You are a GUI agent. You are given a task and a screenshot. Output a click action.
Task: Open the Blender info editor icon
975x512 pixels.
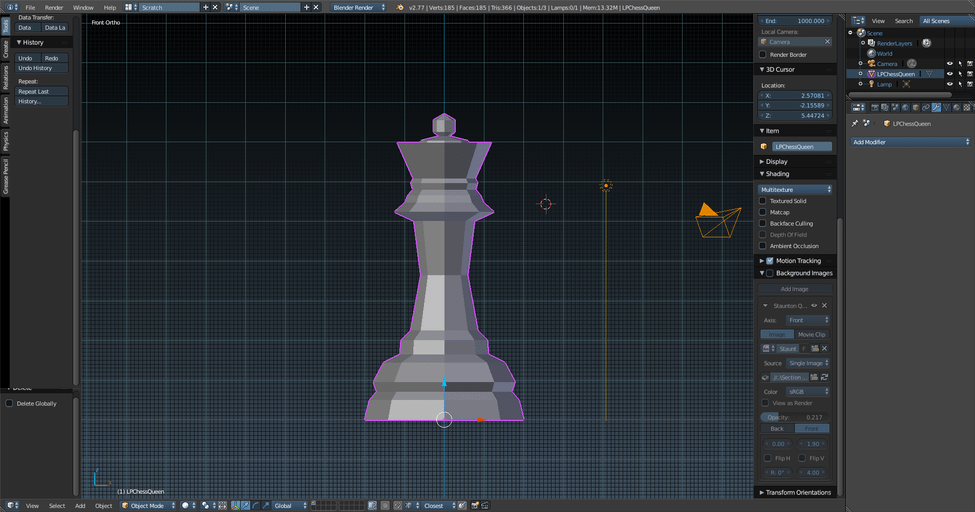click(x=10, y=7)
